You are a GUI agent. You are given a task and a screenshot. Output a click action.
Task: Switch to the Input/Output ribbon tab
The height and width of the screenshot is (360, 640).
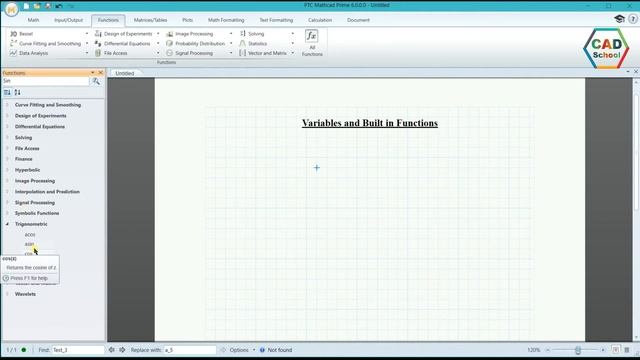[68, 20]
